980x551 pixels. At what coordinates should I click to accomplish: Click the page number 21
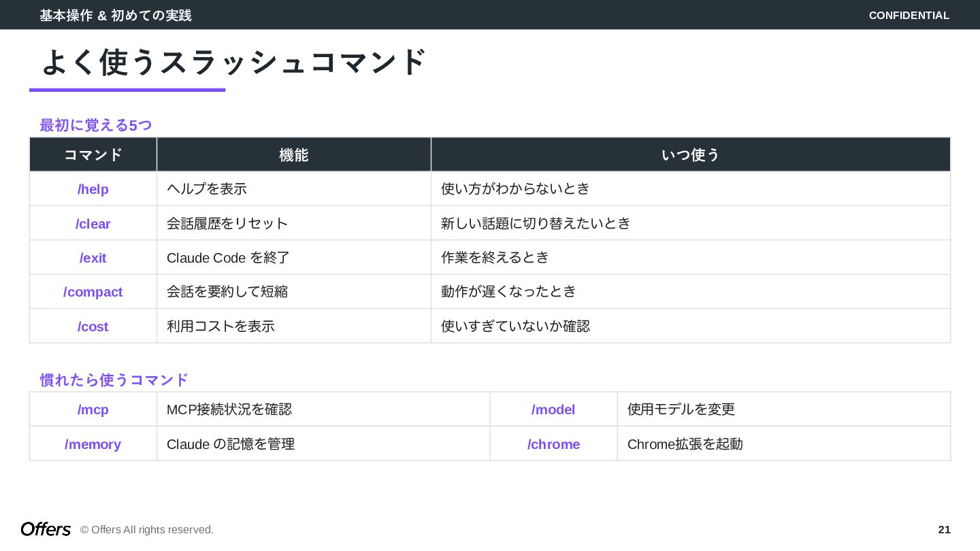tap(944, 529)
